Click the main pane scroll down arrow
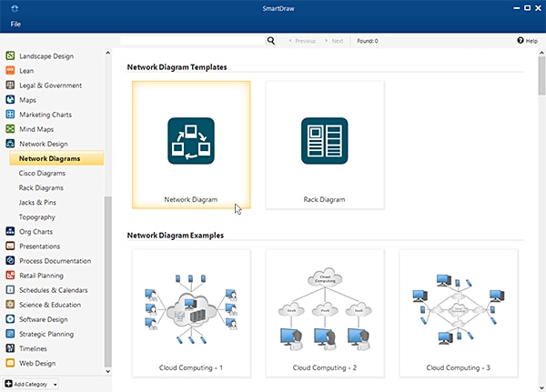The height and width of the screenshot is (392, 546). point(541,387)
